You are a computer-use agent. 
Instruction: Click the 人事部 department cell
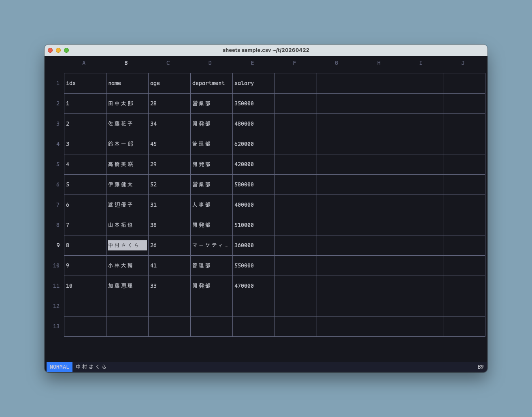(201, 205)
